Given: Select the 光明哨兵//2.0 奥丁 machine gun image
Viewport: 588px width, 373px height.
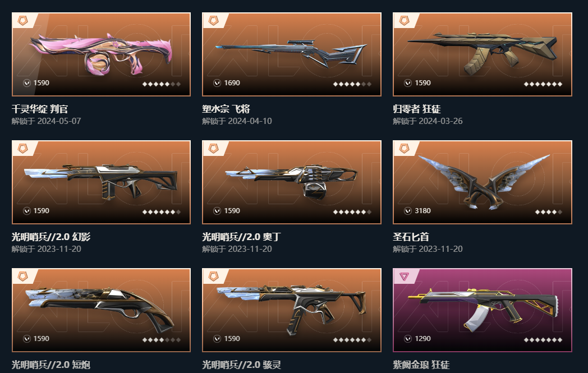Looking at the screenshot, I should click(292, 181).
